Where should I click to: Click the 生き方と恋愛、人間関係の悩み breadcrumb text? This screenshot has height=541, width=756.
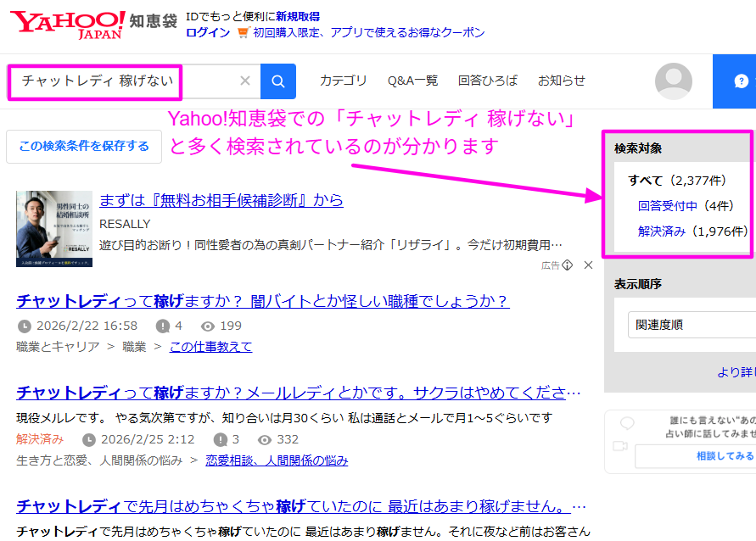[x=99, y=460]
